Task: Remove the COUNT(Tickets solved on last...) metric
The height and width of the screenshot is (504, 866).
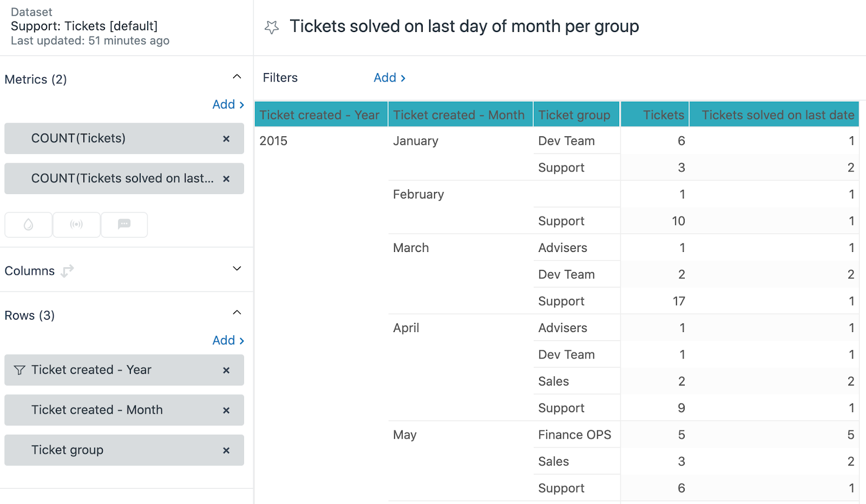Action: 226,178
